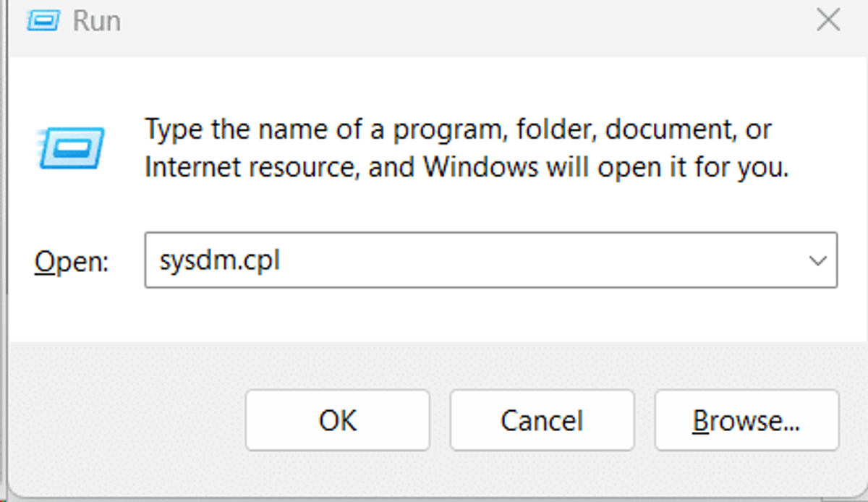The width and height of the screenshot is (868, 502).
Task: Click the "Internet resource" description line
Action: [x=467, y=168]
